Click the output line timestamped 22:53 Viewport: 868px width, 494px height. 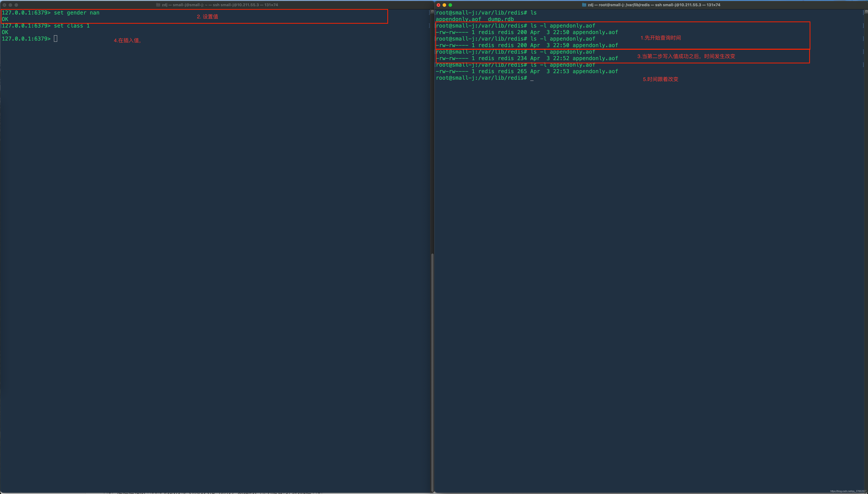(x=527, y=71)
